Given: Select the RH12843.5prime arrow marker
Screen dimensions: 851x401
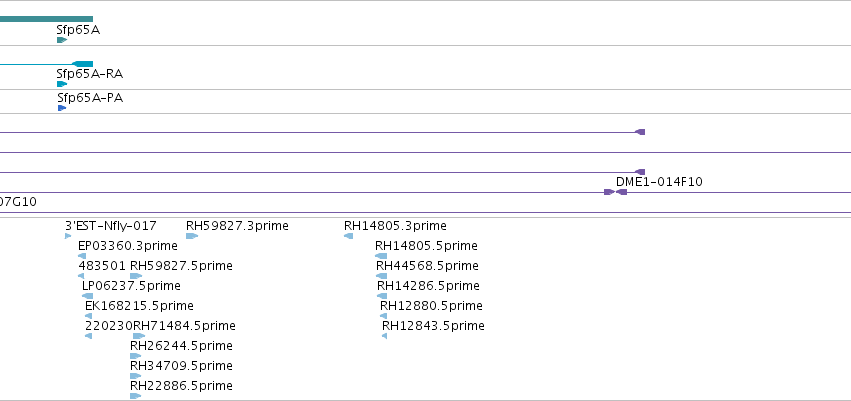Looking at the screenshot, I should [384, 336].
